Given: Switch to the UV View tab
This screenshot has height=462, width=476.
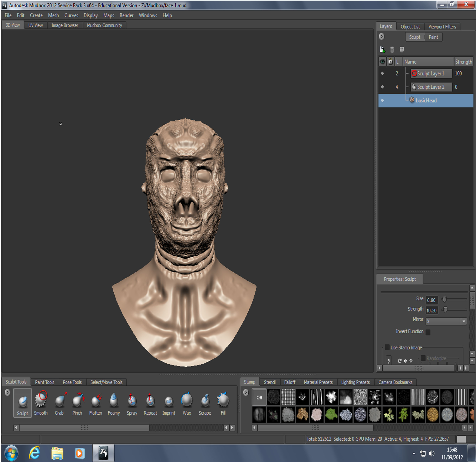Looking at the screenshot, I should pyautogui.click(x=35, y=25).
